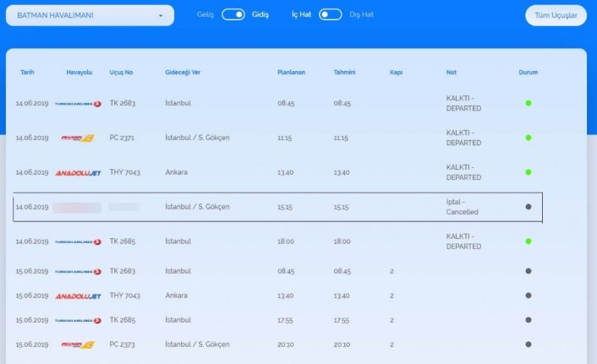Viewport: 597px width, 364px height.
Task: Click green status dot for 18:00 TK 2685 flight
Action: click(x=529, y=242)
